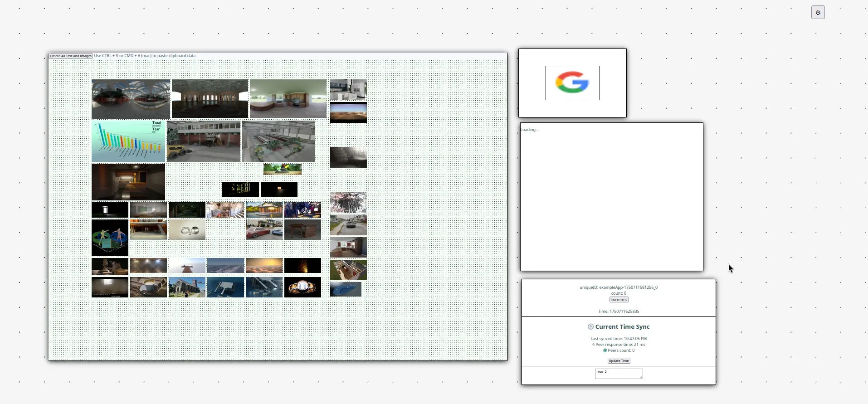Open the settings gear button
The image size is (868, 404).
point(818,13)
